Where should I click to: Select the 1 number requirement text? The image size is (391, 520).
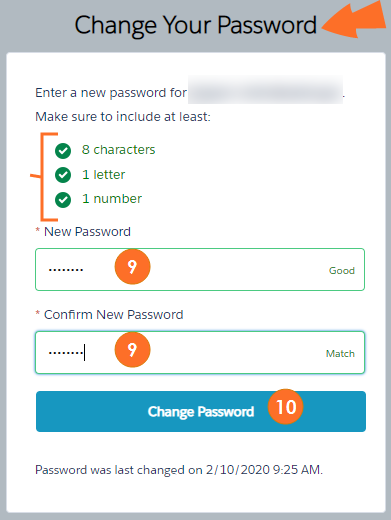[x=112, y=199]
